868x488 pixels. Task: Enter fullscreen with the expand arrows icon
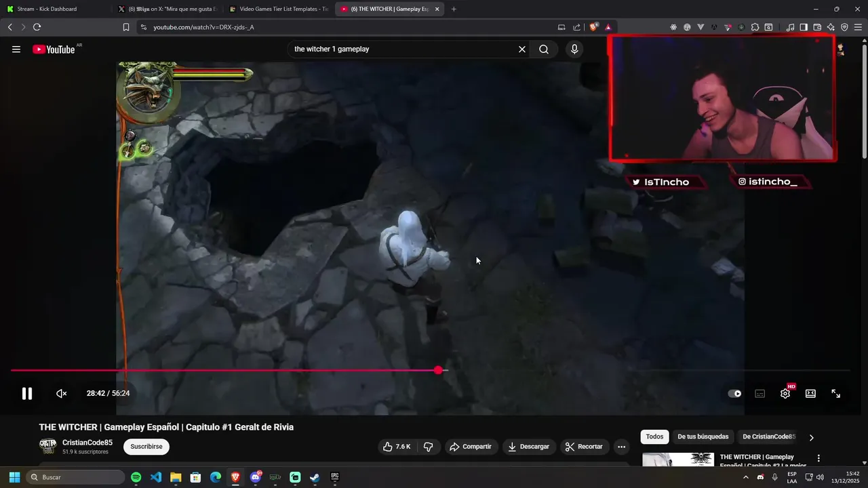[836, 393]
